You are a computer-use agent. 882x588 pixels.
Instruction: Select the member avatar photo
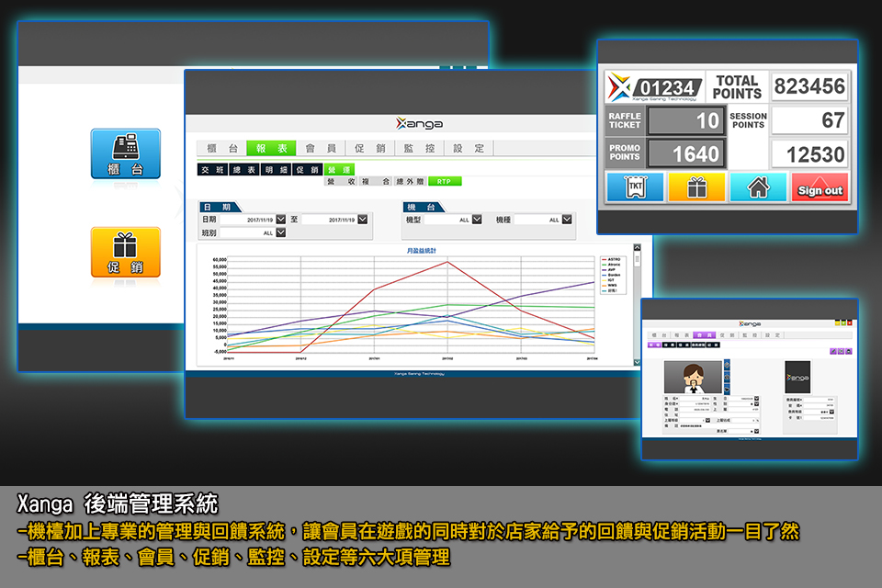coord(693,377)
